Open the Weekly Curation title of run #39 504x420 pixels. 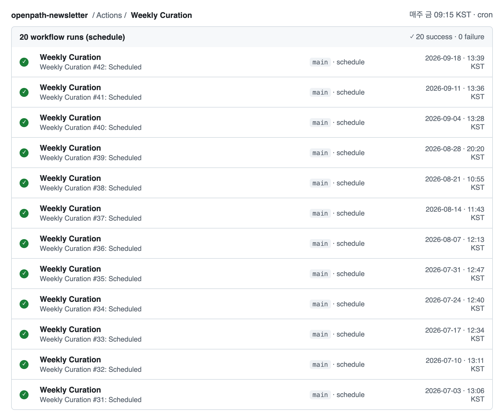(70, 148)
